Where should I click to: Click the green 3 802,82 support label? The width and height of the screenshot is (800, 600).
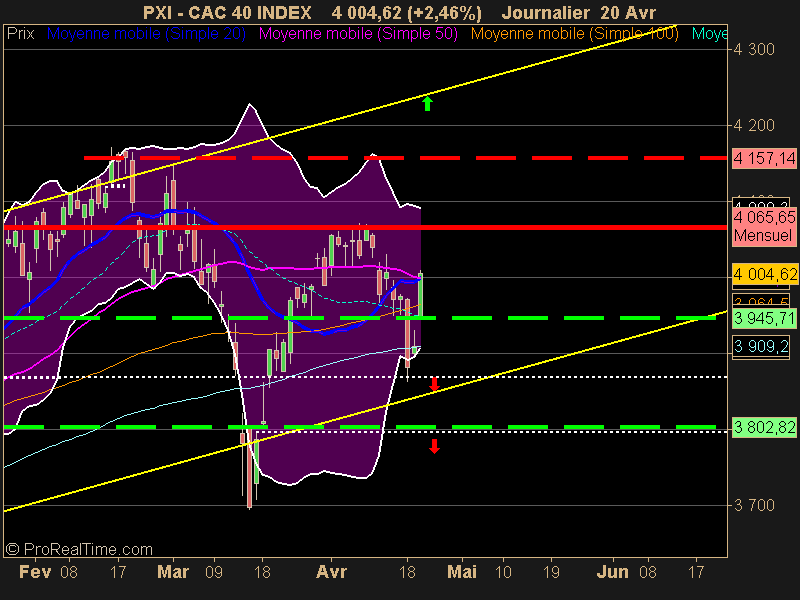tap(764, 427)
